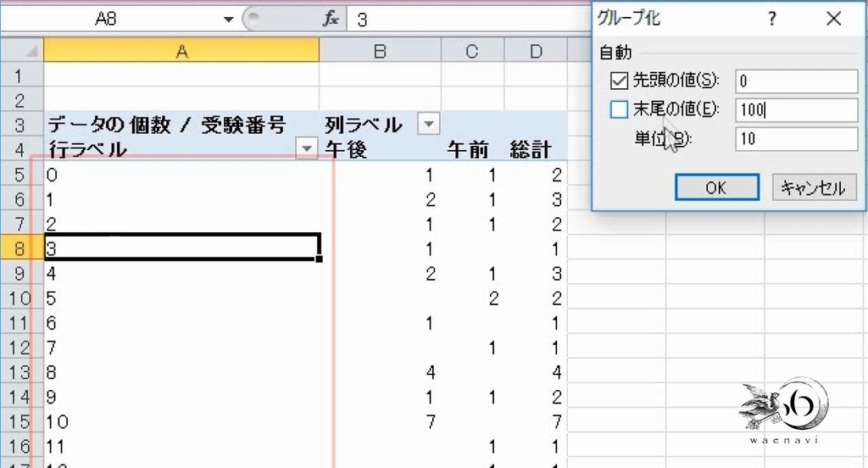Close the グループ化 dialog
This screenshot has height=468, width=868.
click(x=834, y=19)
